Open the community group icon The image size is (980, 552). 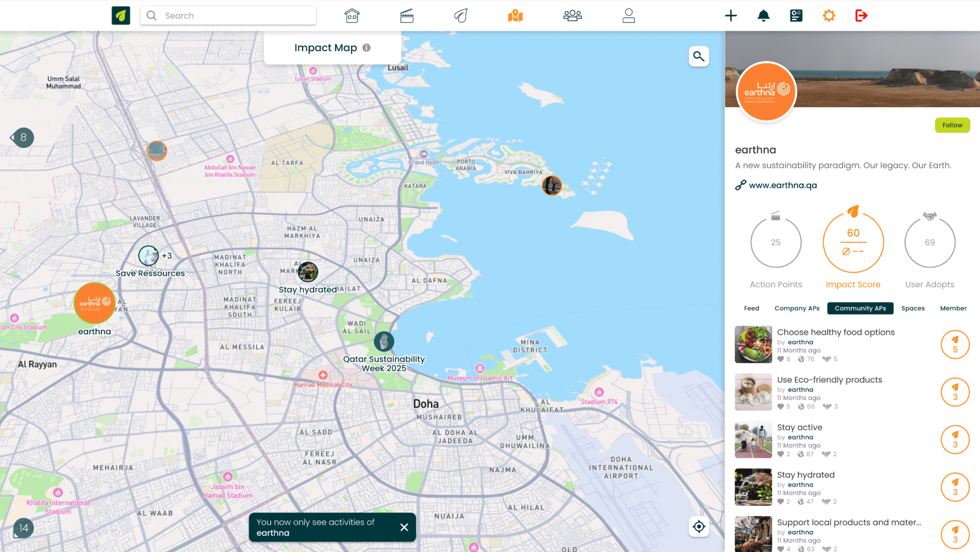[572, 16]
